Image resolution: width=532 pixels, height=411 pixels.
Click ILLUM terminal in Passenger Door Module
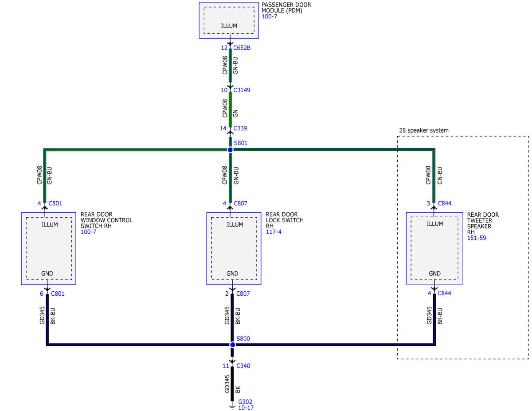pyautogui.click(x=229, y=26)
